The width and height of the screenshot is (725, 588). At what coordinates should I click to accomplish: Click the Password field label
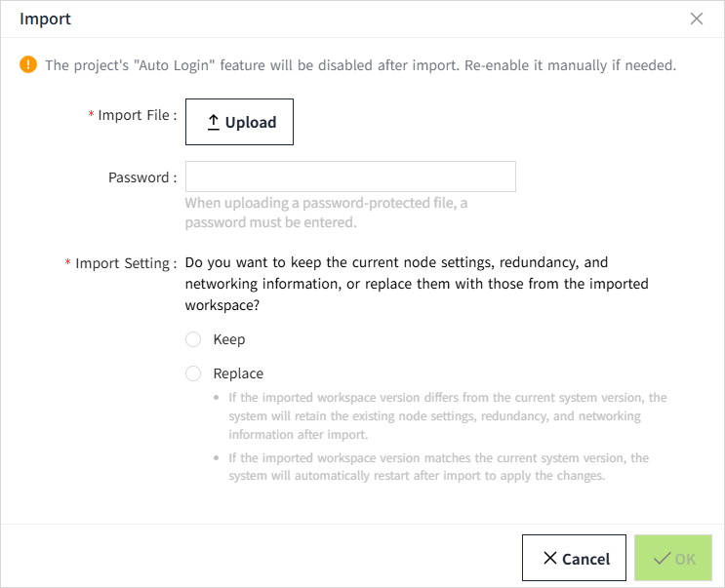click(x=142, y=177)
